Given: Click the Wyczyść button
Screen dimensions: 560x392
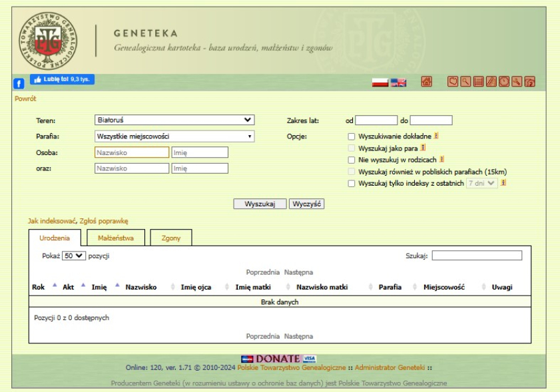Looking at the screenshot, I should pyautogui.click(x=306, y=204).
